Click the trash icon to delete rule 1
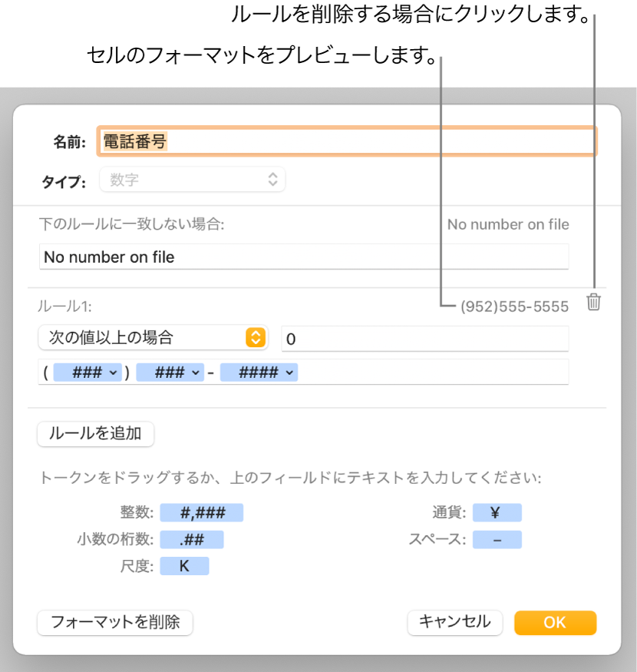Screen dimensions: 637x672 click(595, 303)
